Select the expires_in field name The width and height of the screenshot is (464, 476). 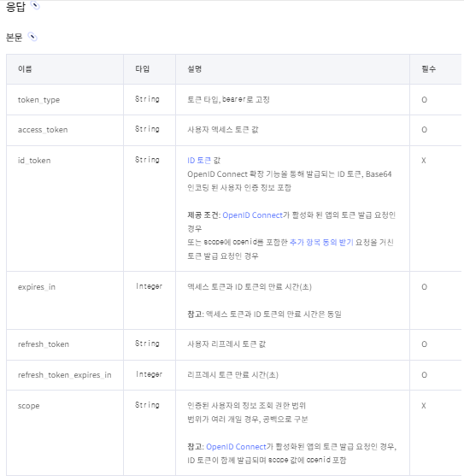pos(37,287)
